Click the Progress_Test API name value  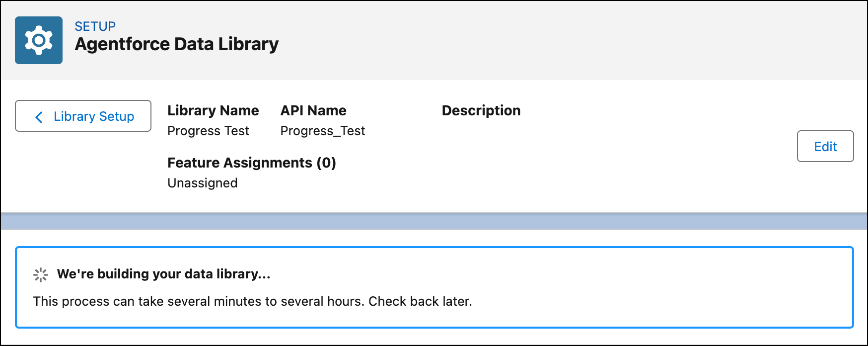[323, 131]
